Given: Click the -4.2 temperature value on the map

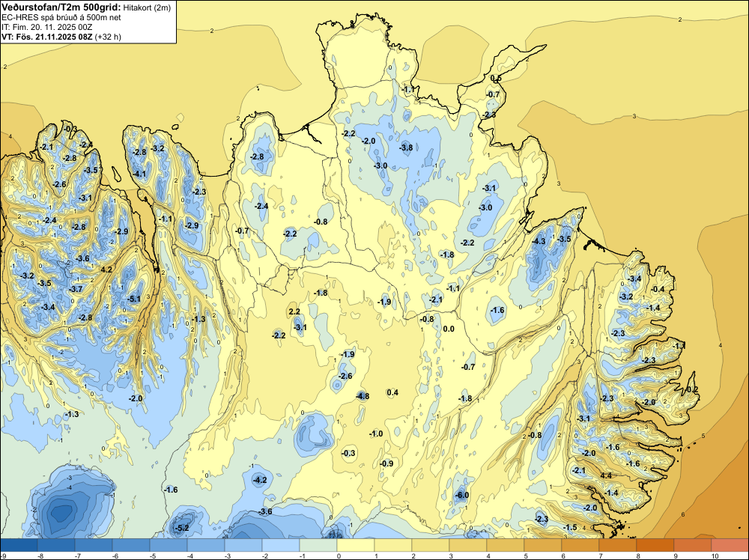Looking at the screenshot, I should pyautogui.click(x=259, y=480).
